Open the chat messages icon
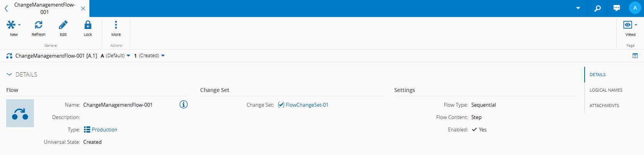This screenshot has height=155, width=644. click(617, 8)
